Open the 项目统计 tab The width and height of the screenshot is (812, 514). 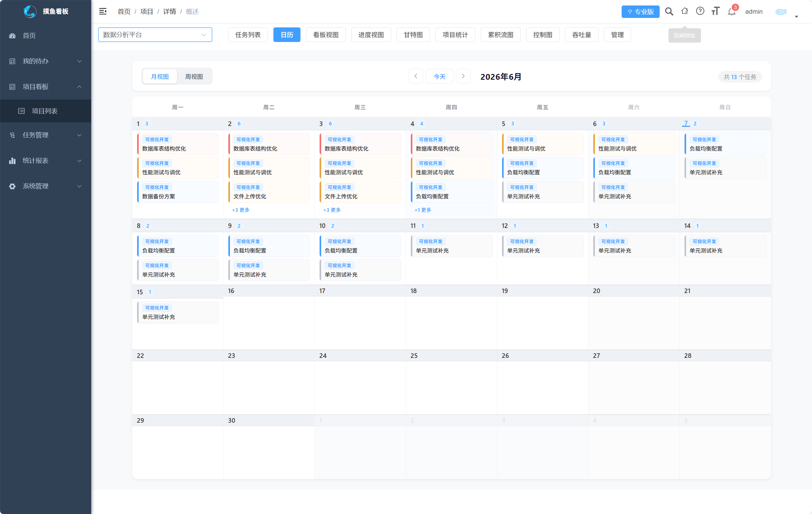pyautogui.click(x=455, y=35)
